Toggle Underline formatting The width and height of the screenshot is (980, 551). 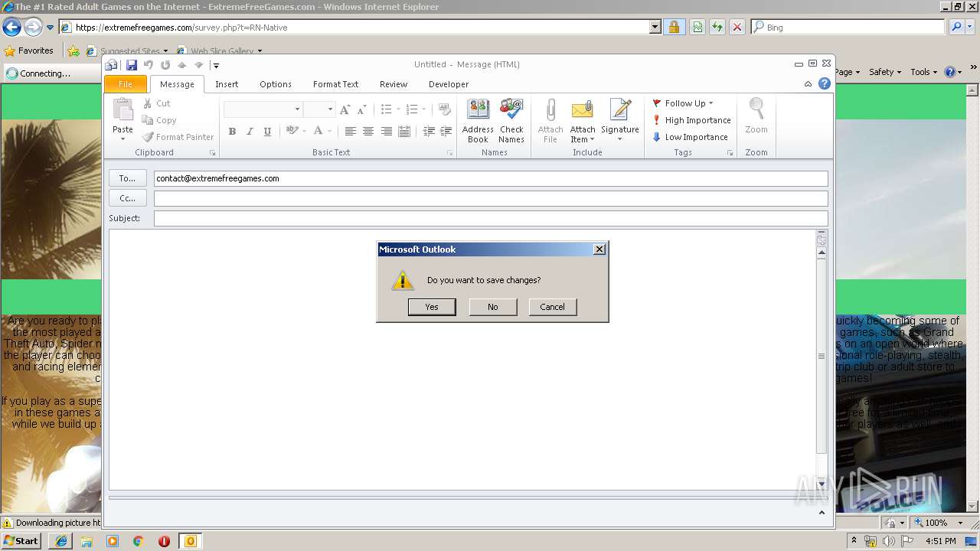[x=267, y=132]
